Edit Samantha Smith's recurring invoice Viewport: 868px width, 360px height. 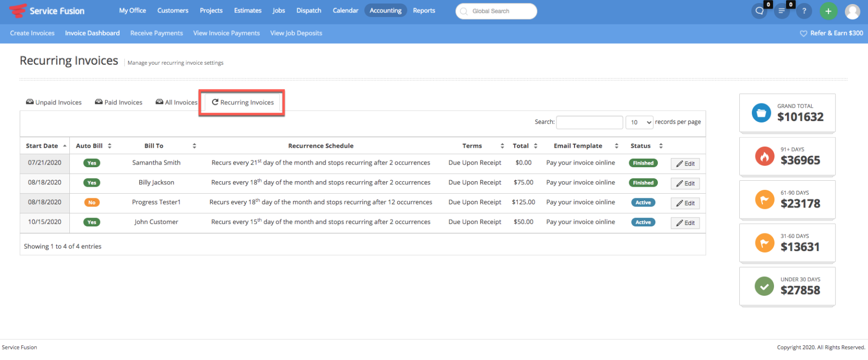coord(685,164)
